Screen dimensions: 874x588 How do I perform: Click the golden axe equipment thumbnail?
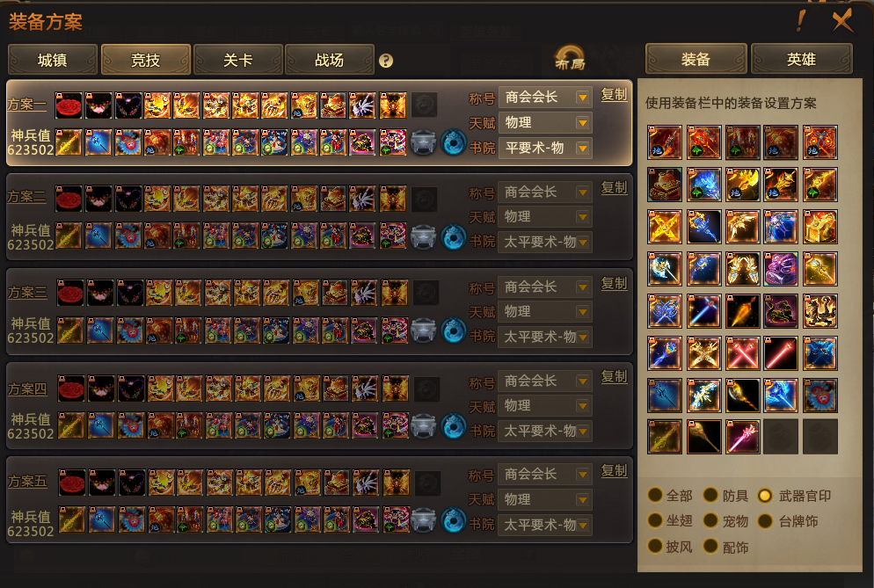(x=742, y=185)
